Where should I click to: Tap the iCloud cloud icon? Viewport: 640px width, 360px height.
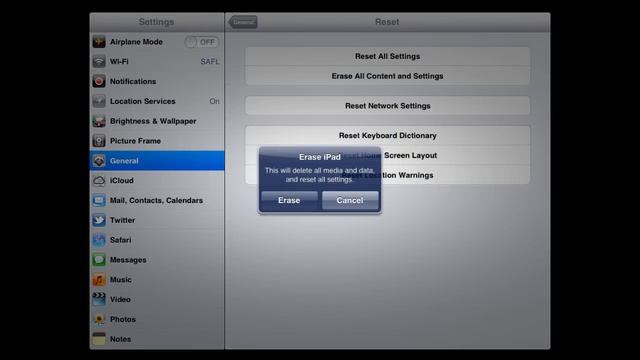[99, 180]
